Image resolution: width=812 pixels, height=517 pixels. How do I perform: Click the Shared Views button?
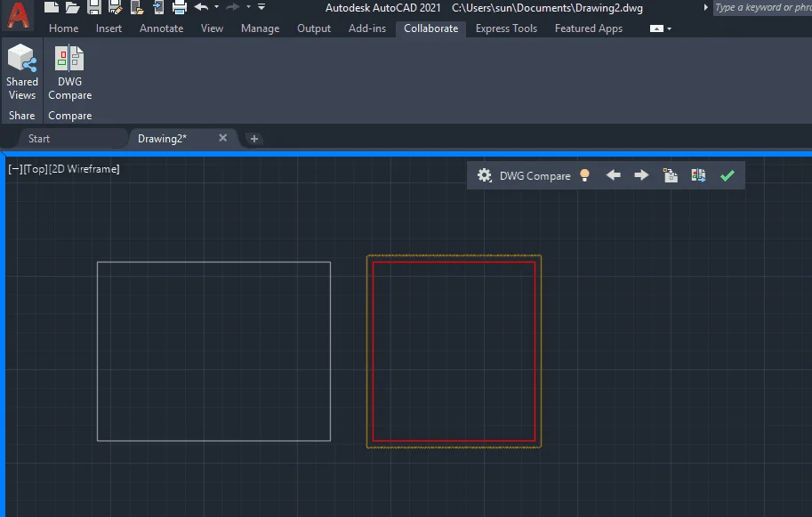click(21, 72)
